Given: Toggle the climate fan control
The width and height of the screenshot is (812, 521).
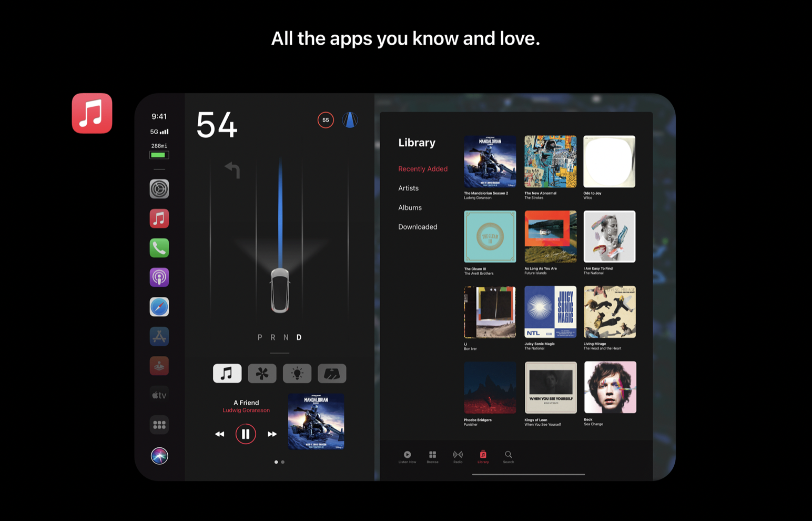Looking at the screenshot, I should click(x=262, y=373).
